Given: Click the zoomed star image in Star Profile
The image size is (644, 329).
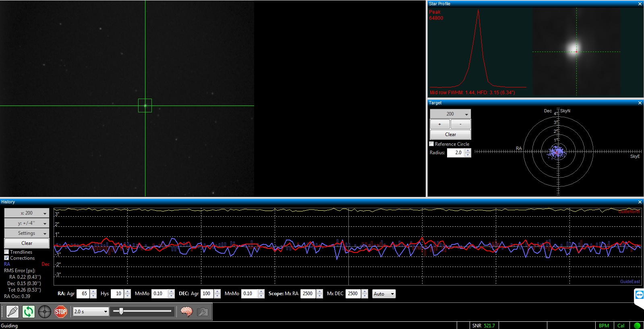Looking at the screenshot, I should pyautogui.click(x=576, y=52).
